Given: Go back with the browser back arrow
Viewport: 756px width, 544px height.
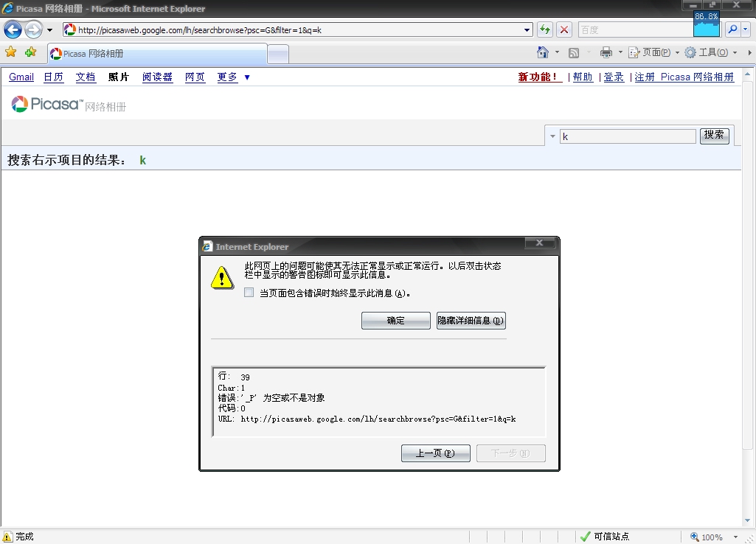Looking at the screenshot, I should point(13,30).
